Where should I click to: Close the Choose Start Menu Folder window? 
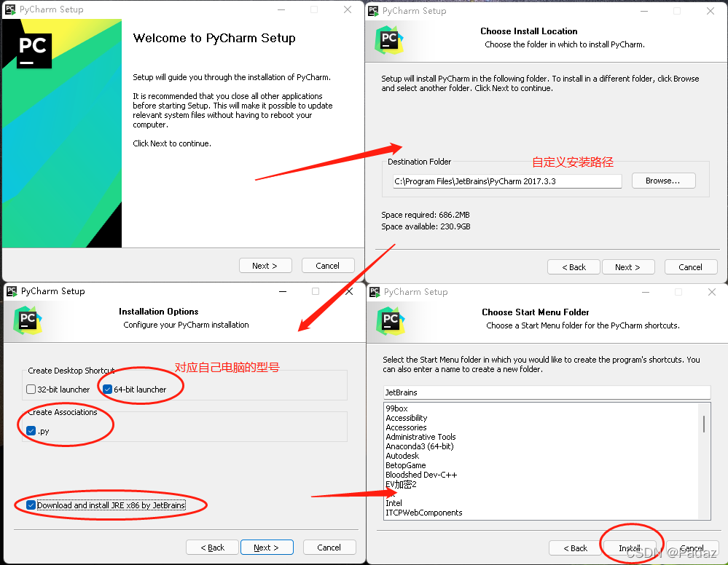click(712, 292)
